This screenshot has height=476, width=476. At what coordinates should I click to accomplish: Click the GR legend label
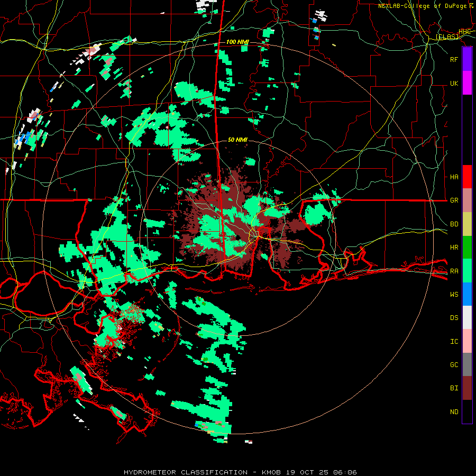tap(454, 200)
